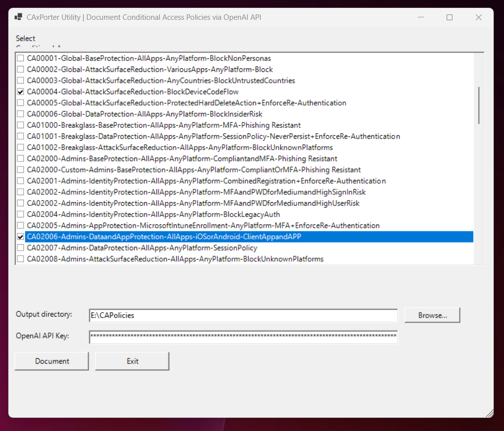Uncheck the CA00004 BlockDeviceCodeFlow policy checkbox
The width and height of the screenshot is (504, 431).
click(x=20, y=92)
